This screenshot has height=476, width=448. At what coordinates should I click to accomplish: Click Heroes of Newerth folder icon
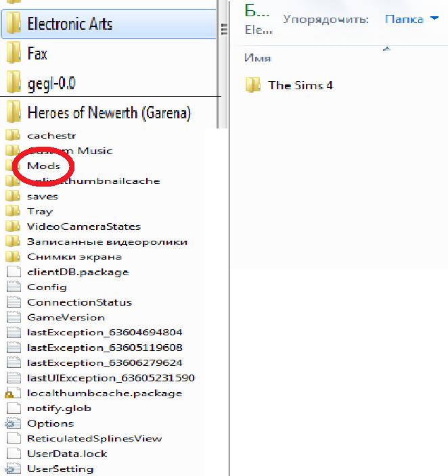pyautogui.click(x=14, y=112)
